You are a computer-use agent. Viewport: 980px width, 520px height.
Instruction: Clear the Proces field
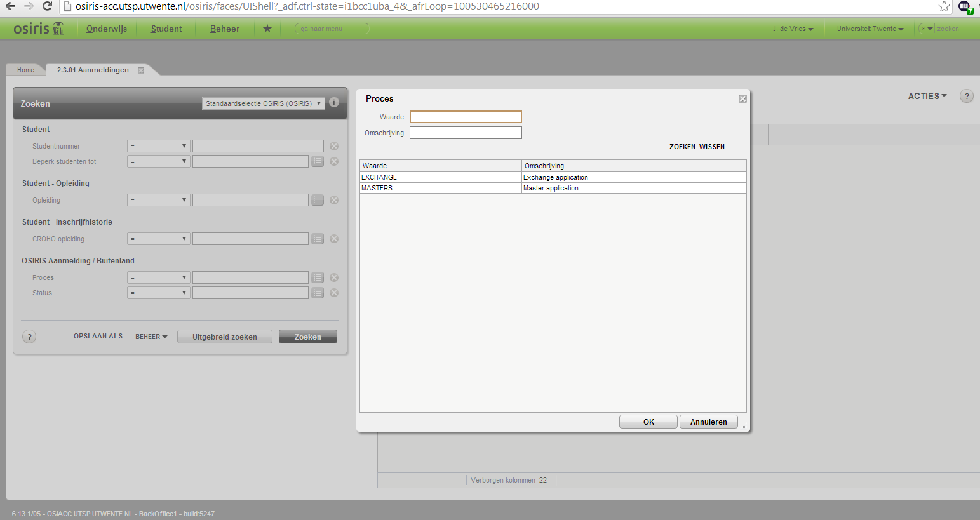pos(334,277)
